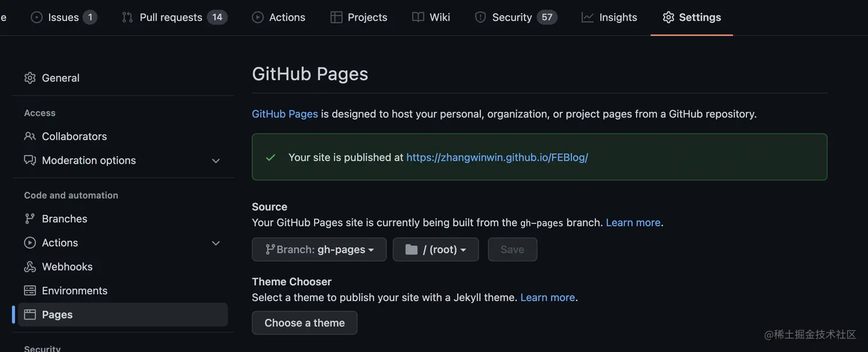Open the published site URL zhangwinwin.github.io/FEBlog

coord(497,158)
